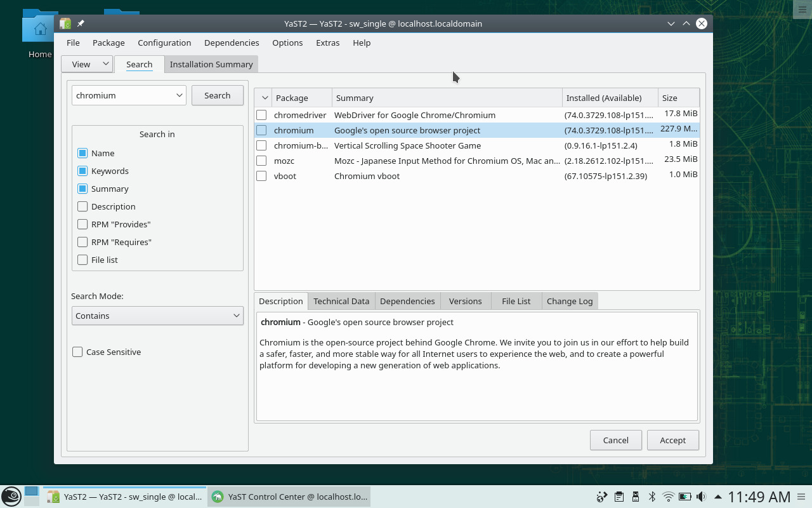812x508 pixels.
Task: Enable RPM "Provides" search option
Action: click(x=82, y=224)
